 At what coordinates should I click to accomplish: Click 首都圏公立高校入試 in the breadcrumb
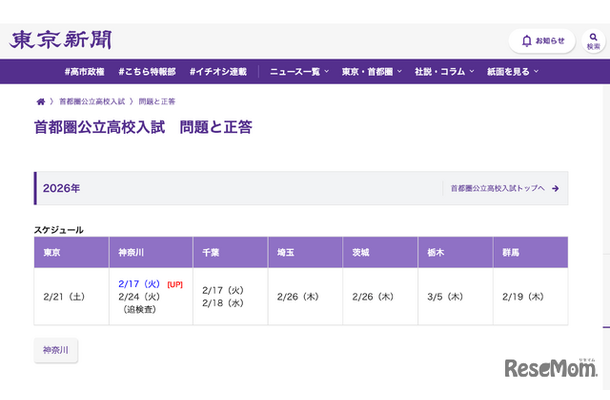tap(92, 102)
